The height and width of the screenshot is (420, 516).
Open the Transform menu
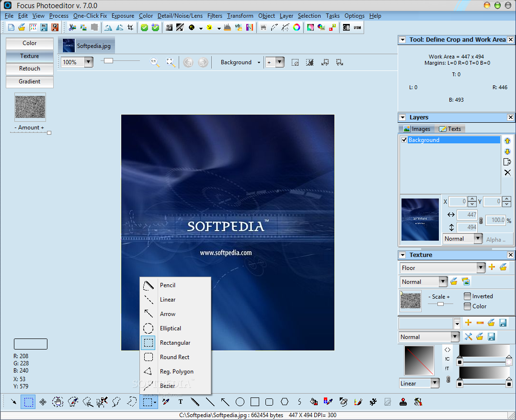[x=240, y=16]
